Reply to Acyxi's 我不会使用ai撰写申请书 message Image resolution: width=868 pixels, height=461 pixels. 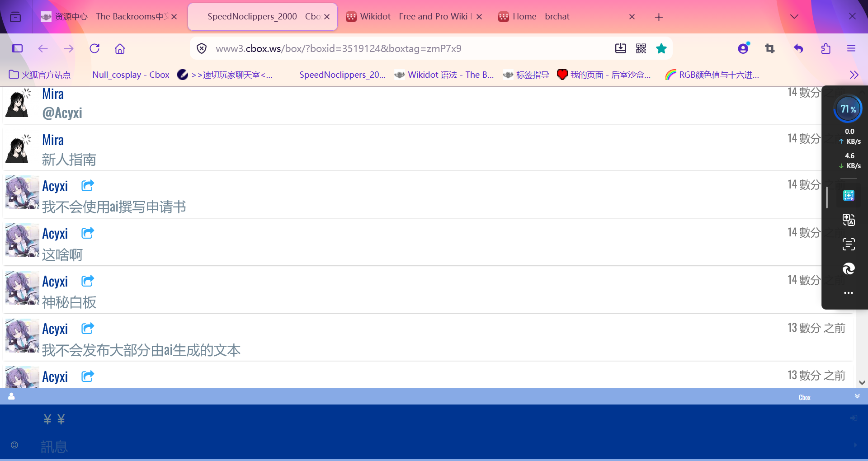click(x=88, y=185)
